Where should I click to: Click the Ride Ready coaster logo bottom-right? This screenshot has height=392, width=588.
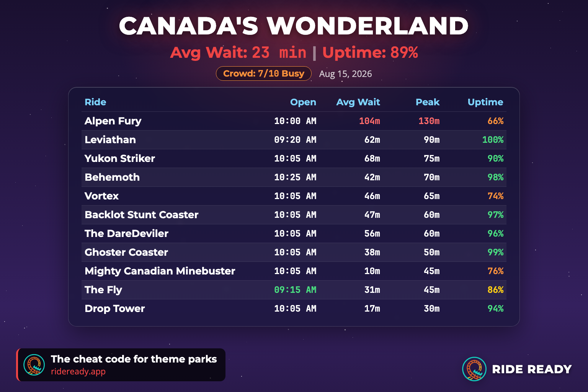click(x=474, y=369)
